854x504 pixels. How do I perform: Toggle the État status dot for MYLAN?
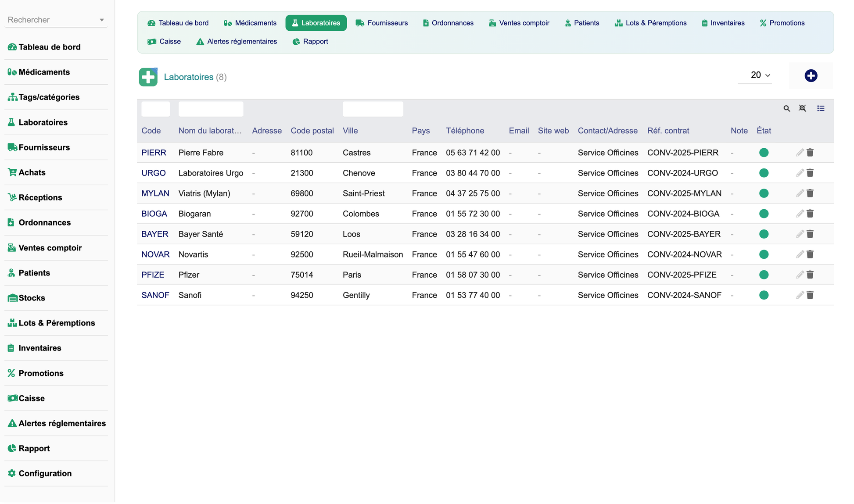[x=764, y=193]
